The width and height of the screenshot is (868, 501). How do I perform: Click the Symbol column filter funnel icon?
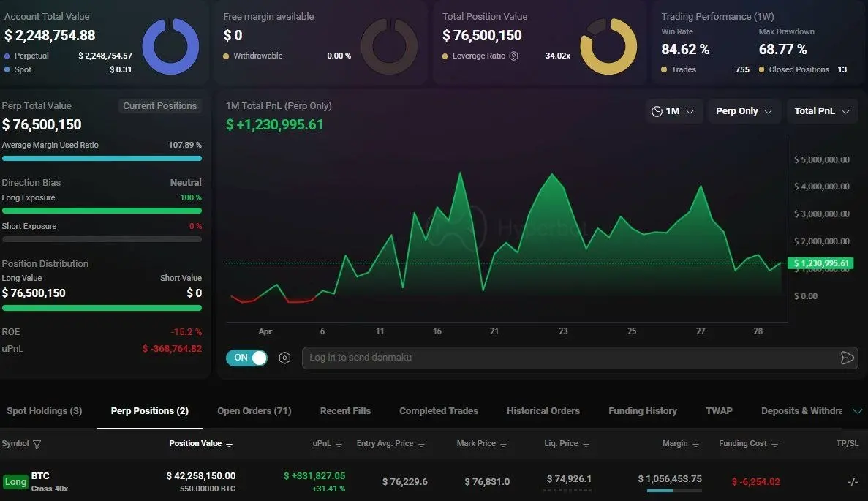[37, 444]
